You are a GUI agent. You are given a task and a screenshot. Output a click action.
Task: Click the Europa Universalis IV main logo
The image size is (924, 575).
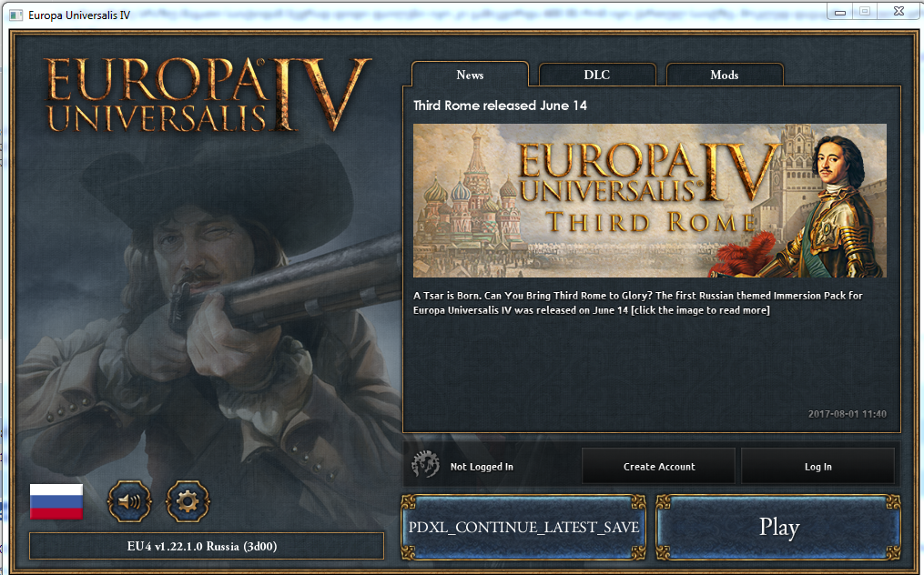coord(208,95)
